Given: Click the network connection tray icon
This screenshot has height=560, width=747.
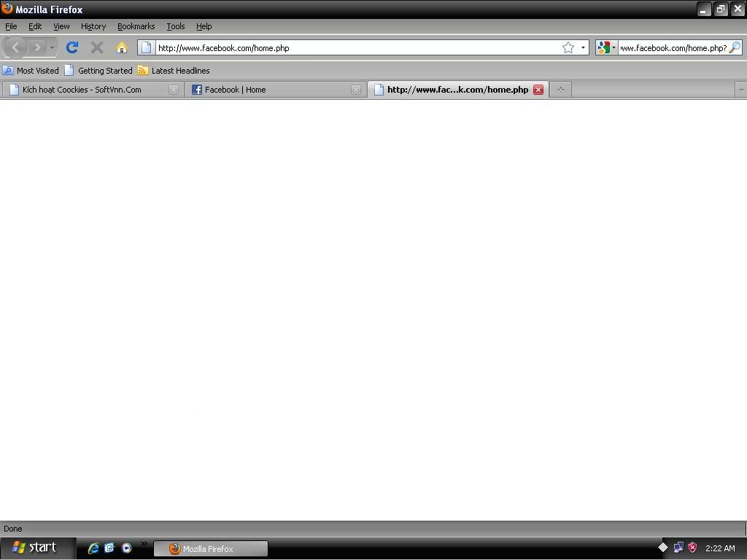Looking at the screenshot, I should coord(678,548).
